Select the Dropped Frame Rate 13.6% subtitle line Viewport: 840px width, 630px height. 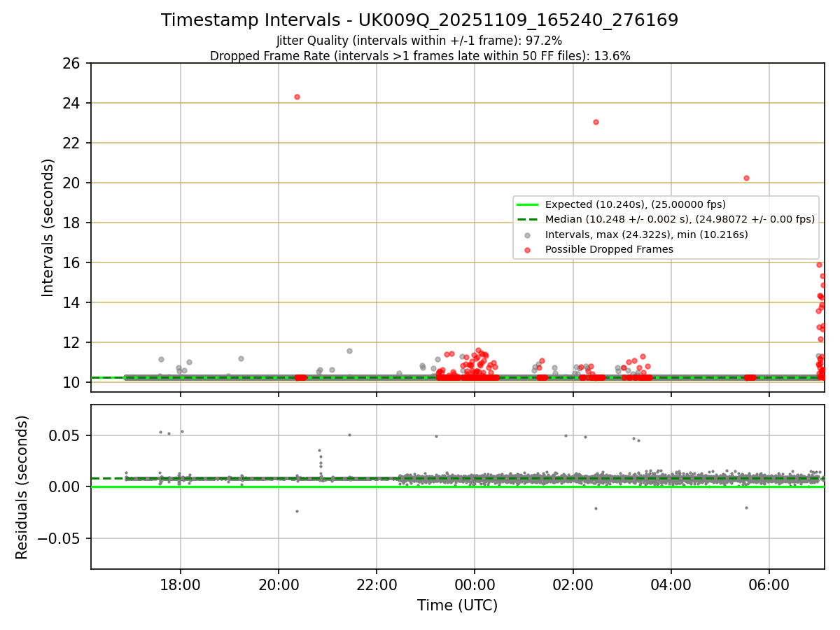[420, 56]
